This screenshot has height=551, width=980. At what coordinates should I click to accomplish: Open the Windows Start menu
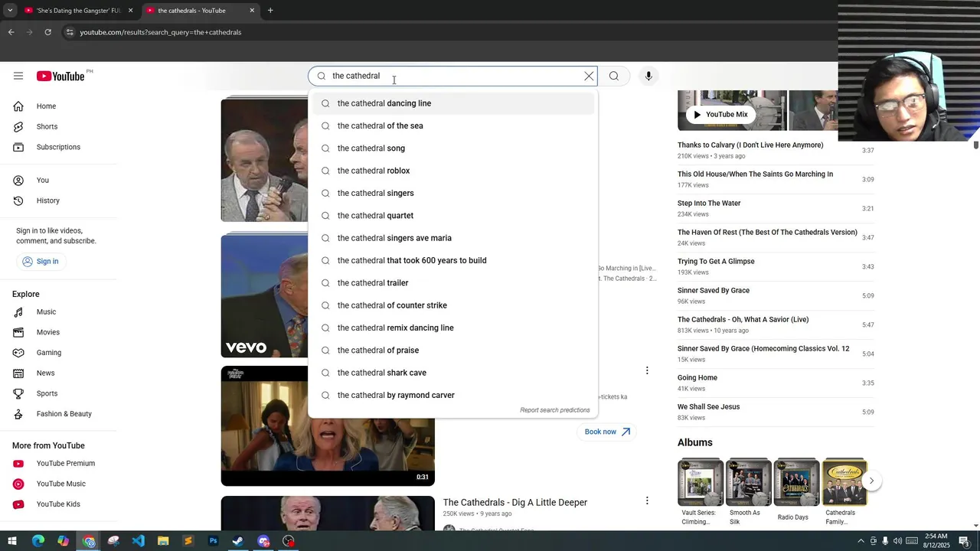(12, 541)
